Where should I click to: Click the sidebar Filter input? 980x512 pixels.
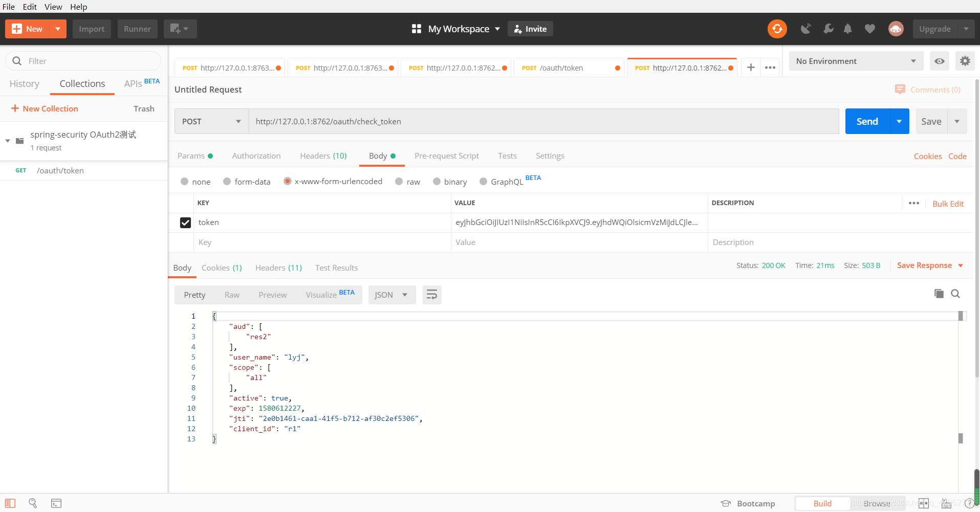click(x=83, y=61)
